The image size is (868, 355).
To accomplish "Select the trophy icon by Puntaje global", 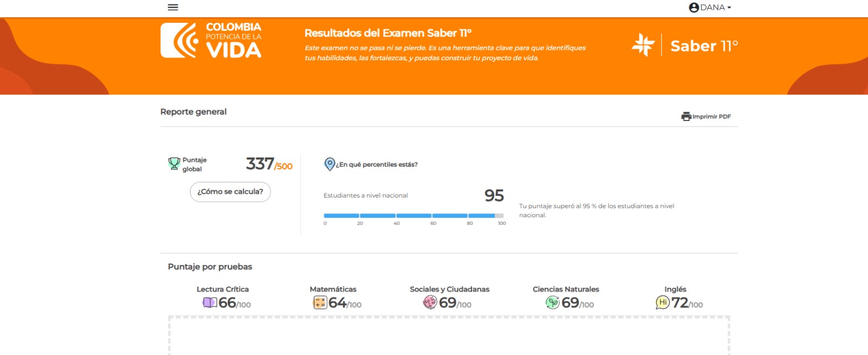I will (x=174, y=163).
